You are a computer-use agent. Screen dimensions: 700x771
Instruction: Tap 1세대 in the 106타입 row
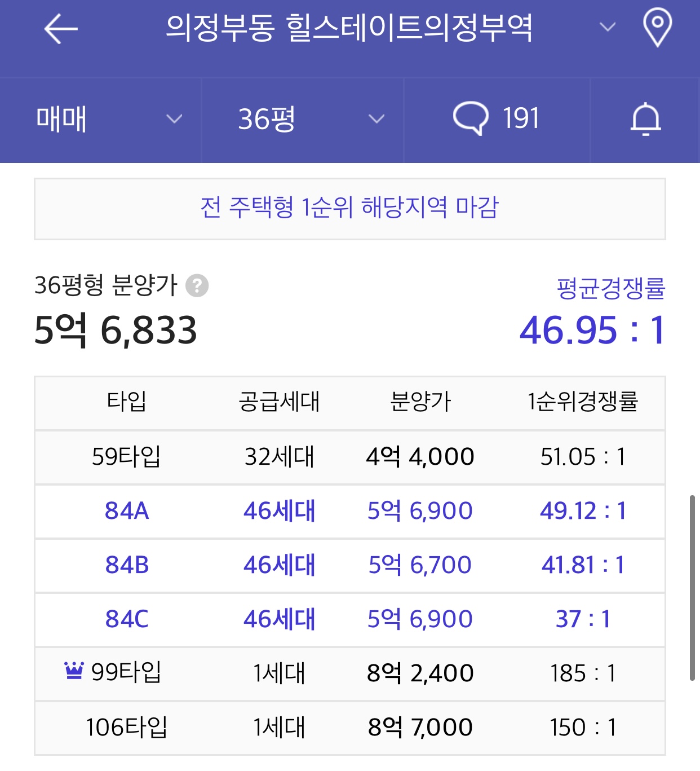tap(279, 727)
